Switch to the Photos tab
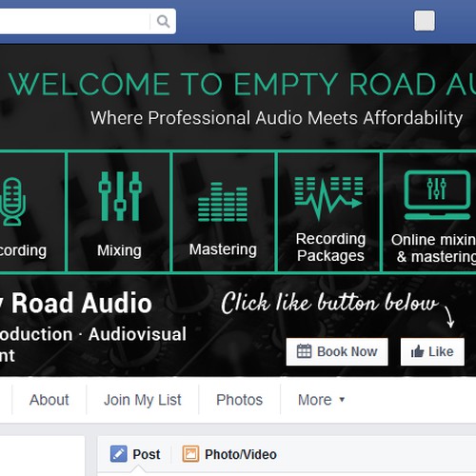The image size is (476, 476). coord(239,400)
